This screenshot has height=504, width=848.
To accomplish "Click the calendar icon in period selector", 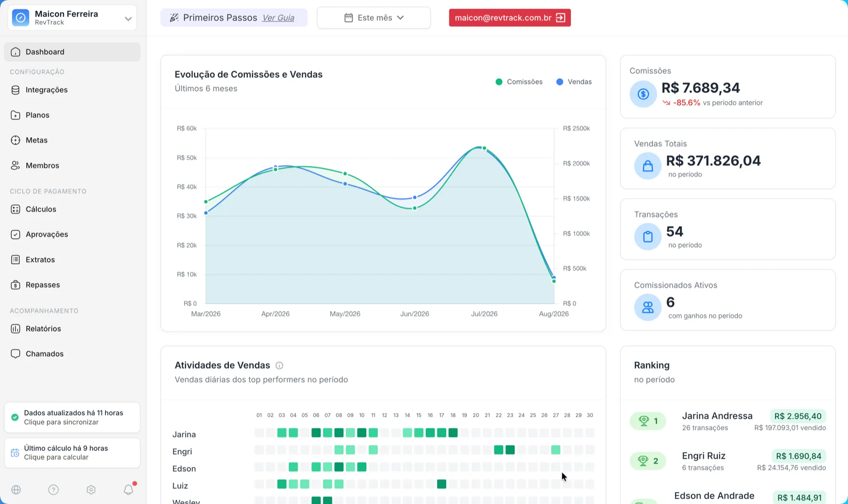I will [x=349, y=18].
